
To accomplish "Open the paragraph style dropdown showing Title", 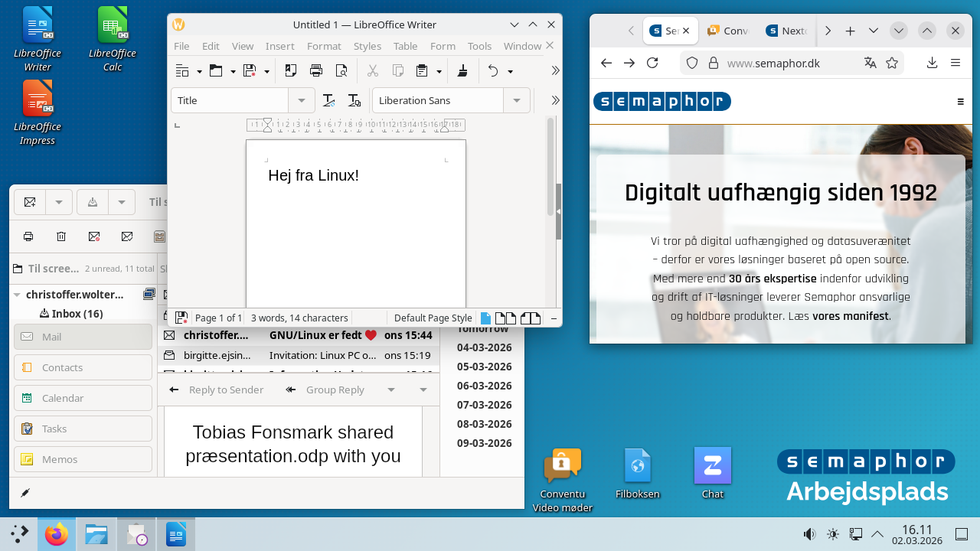I will click(302, 100).
